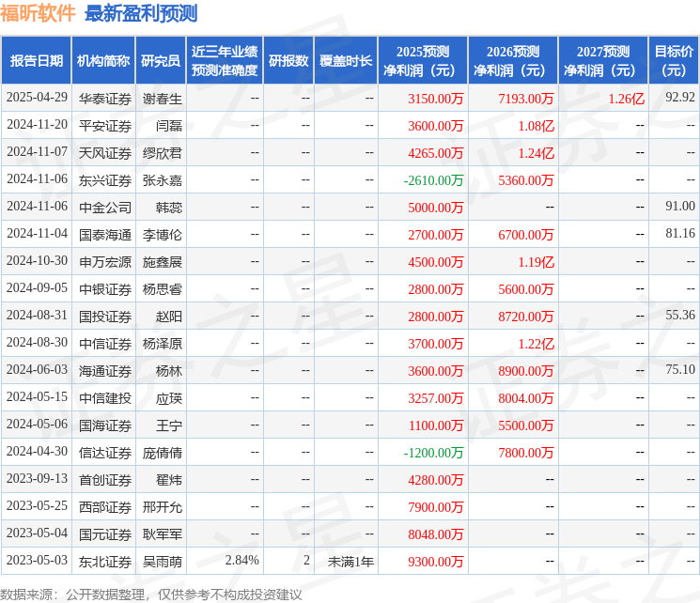700x603 pixels.
Task: Select the 海通证券 institution cell
Action: pos(105,371)
